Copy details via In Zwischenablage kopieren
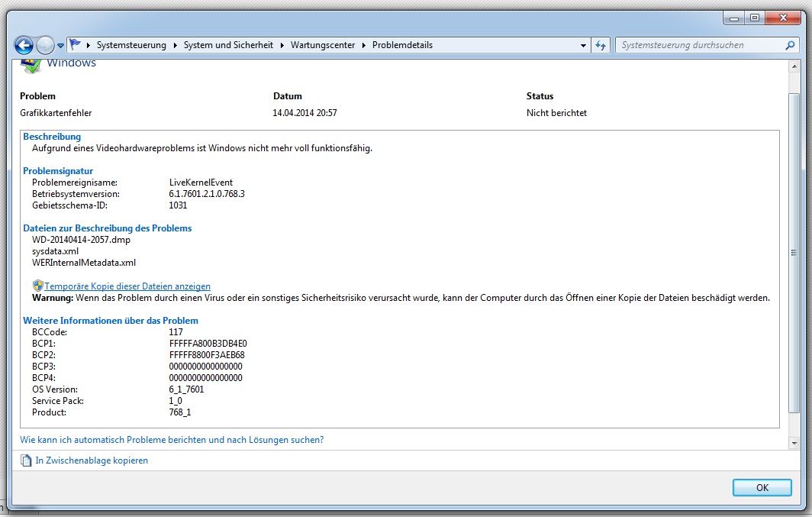Screen dimensions: 812x517 [x=92, y=460]
